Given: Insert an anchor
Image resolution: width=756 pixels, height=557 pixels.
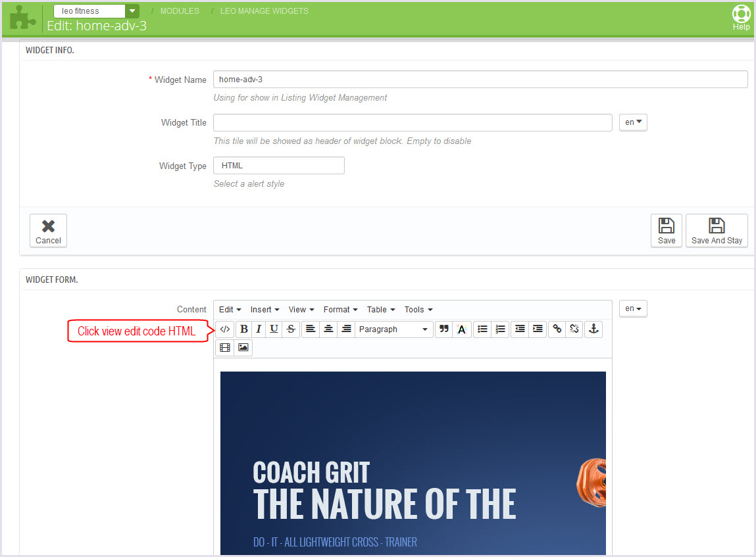Looking at the screenshot, I should pos(594,329).
